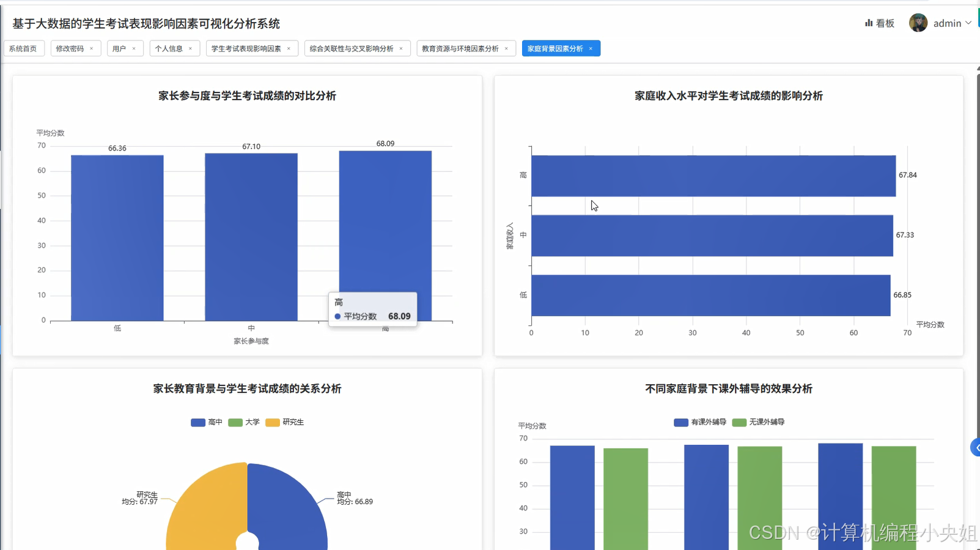Open the 看板 dashboard link
Viewport: 980px width, 550px height.
tap(879, 23)
